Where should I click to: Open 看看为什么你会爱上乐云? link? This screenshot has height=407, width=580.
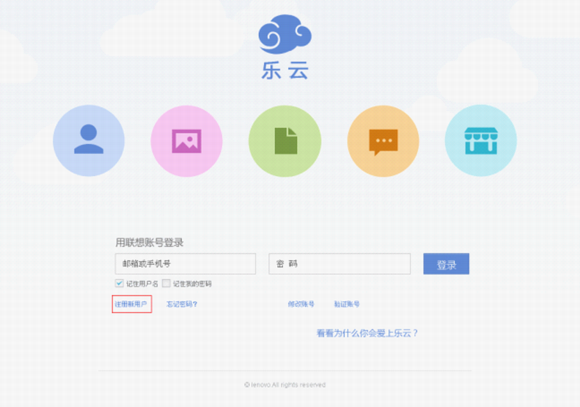(367, 333)
